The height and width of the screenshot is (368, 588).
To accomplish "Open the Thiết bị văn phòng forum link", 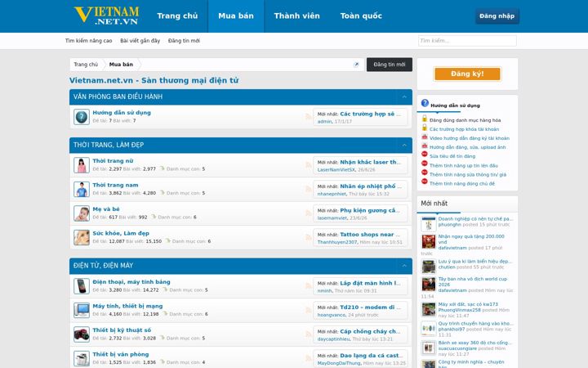I will (x=121, y=354).
